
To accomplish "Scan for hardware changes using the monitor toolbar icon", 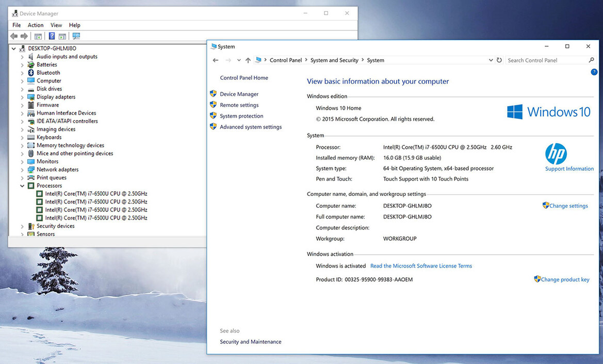I will coord(76,36).
